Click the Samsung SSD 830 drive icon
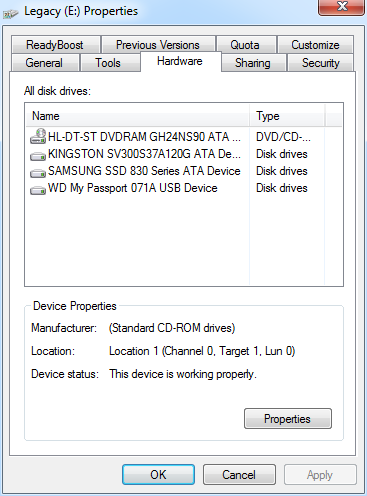This screenshot has height=496, width=367. (38, 173)
